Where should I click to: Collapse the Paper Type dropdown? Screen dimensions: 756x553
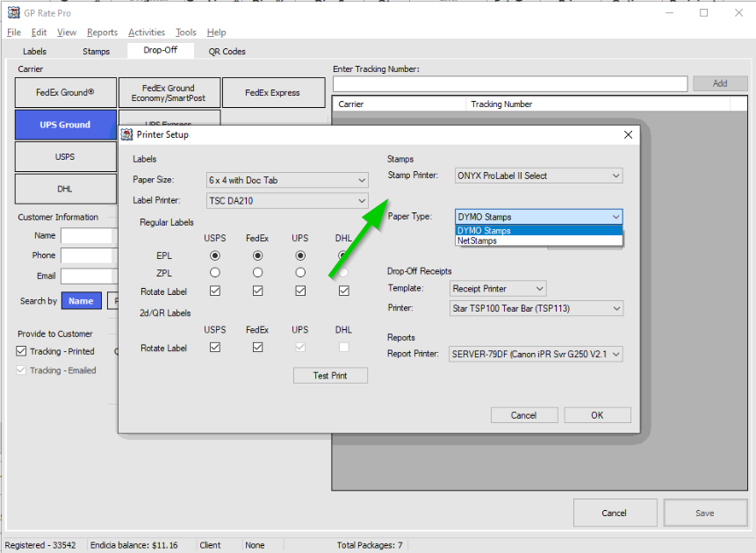538,217
